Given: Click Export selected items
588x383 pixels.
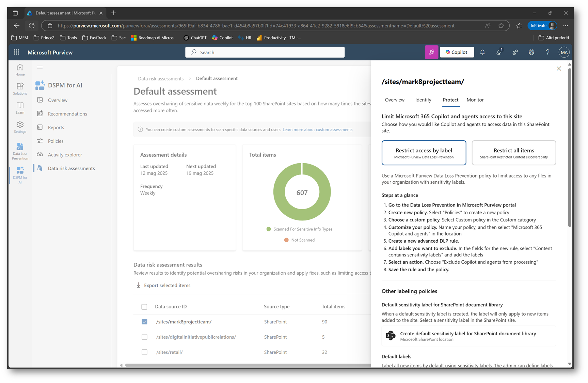Looking at the screenshot, I should [163, 286].
